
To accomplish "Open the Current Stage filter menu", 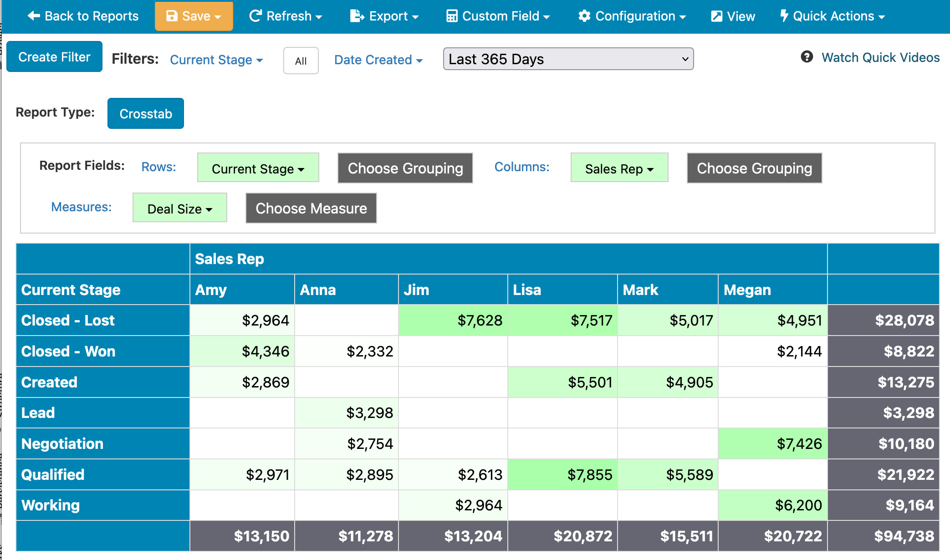I will click(216, 60).
